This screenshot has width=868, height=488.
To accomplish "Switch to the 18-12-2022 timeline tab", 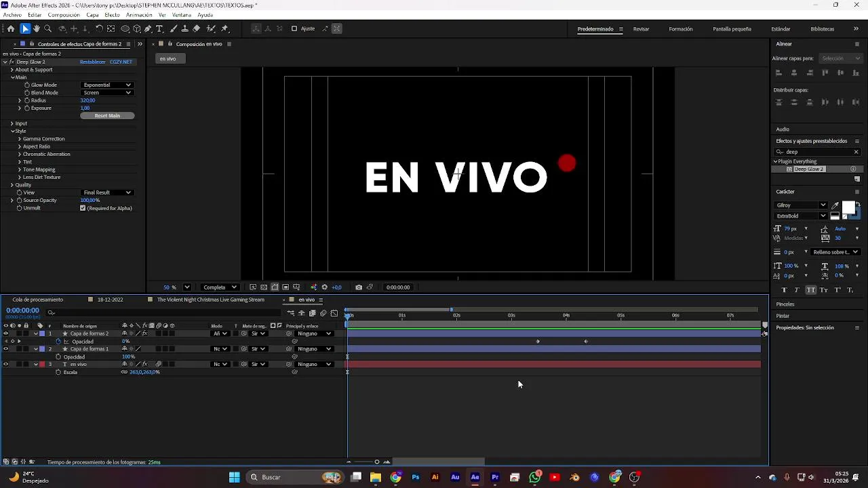I will click(110, 300).
